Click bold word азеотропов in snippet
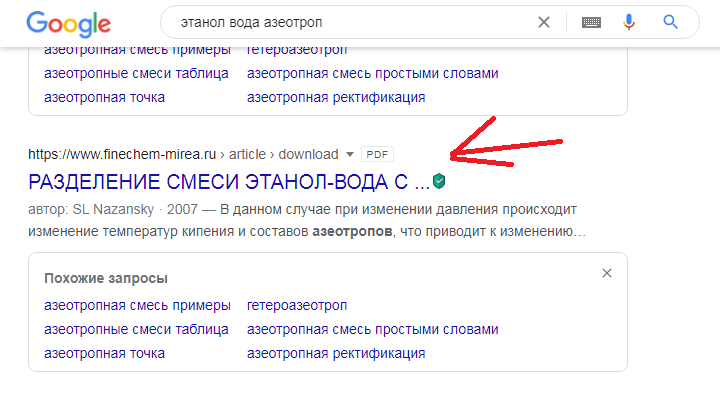This screenshot has width=720, height=400. 352,231
